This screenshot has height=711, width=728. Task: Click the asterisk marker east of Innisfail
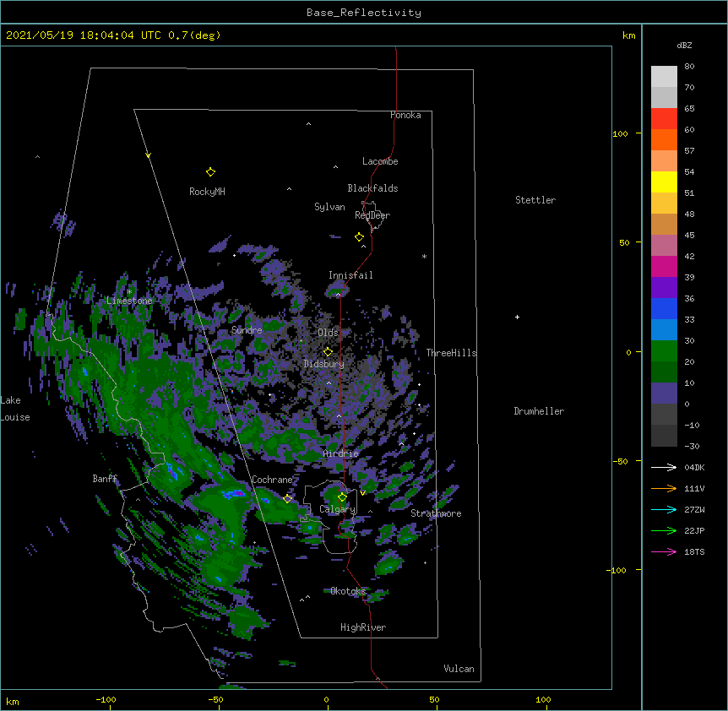424,256
